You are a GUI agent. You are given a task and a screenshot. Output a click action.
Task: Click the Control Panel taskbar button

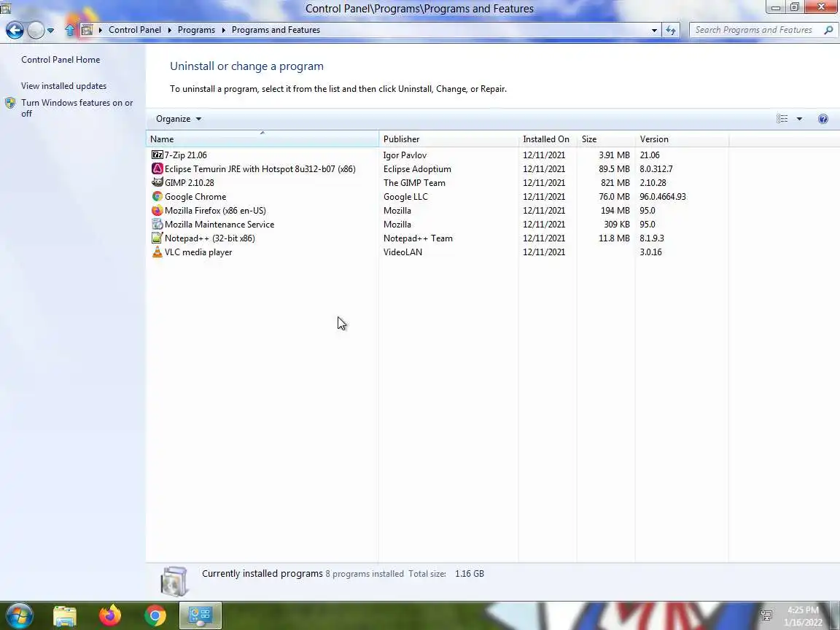point(200,615)
